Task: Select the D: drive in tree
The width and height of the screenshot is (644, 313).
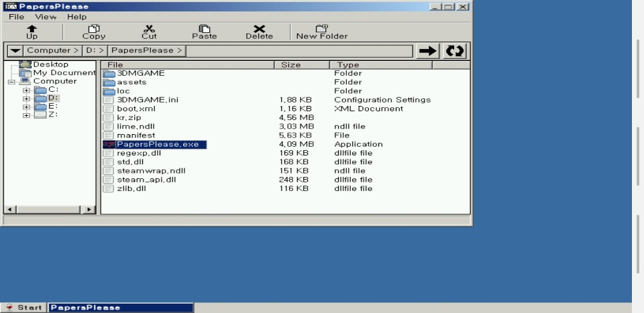Action: click(54, 98)
